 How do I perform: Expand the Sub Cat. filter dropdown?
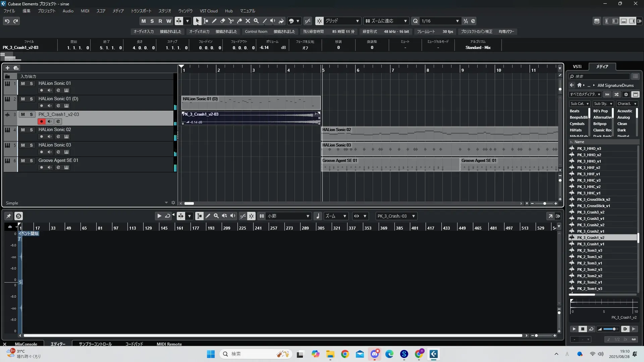click(x=587, y=104)
